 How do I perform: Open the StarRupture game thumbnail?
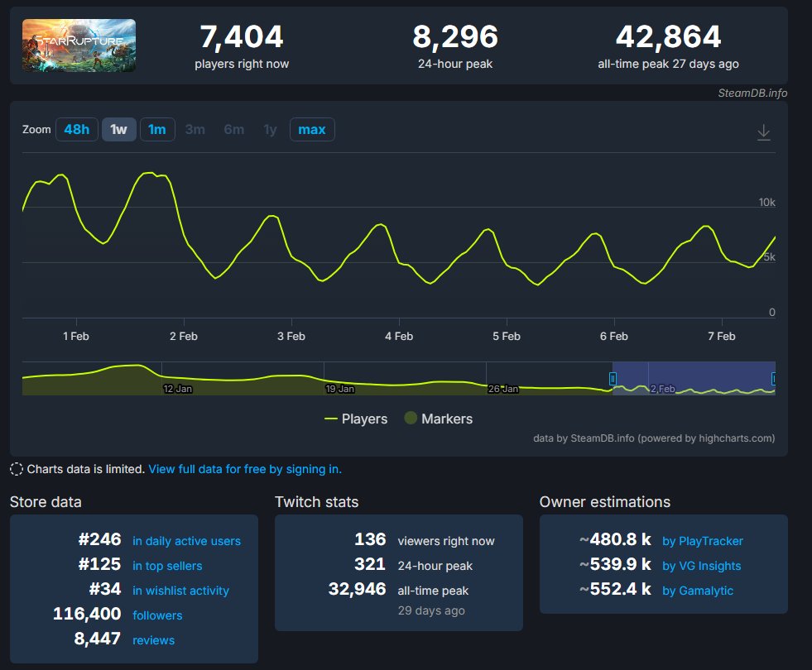(79, 45)
